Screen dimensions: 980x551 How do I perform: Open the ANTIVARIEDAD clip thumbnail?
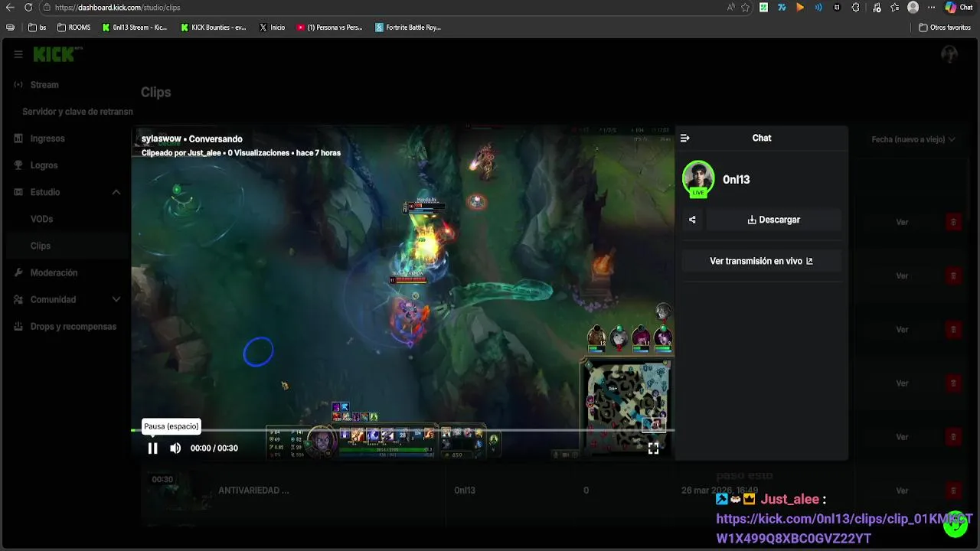point(178,491)
